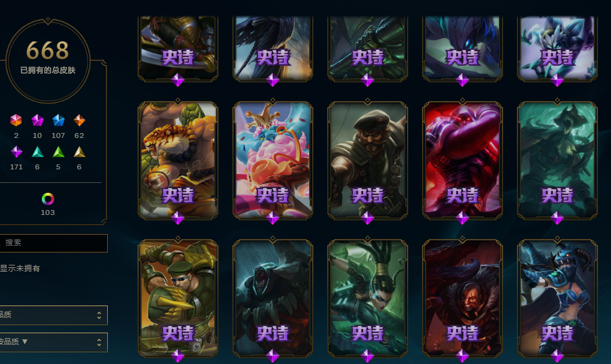Select the magenta gem icon above 10
611x364 pixels.
(38, 120)
